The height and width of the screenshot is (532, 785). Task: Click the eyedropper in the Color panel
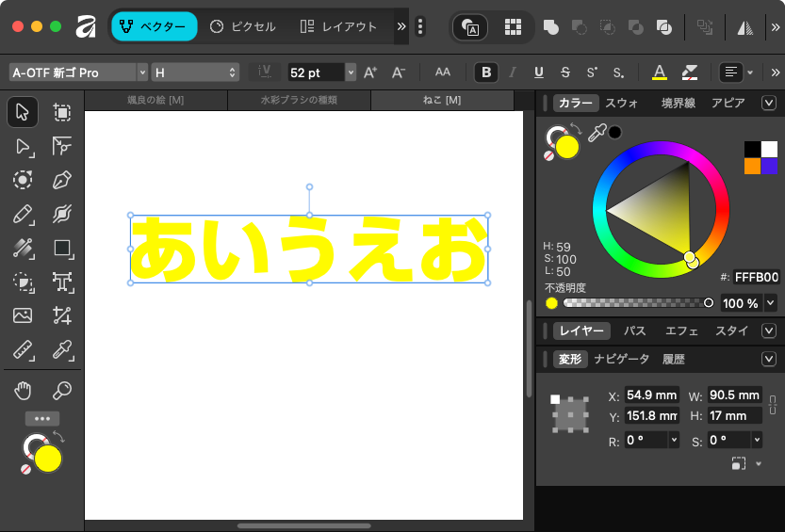597,134
